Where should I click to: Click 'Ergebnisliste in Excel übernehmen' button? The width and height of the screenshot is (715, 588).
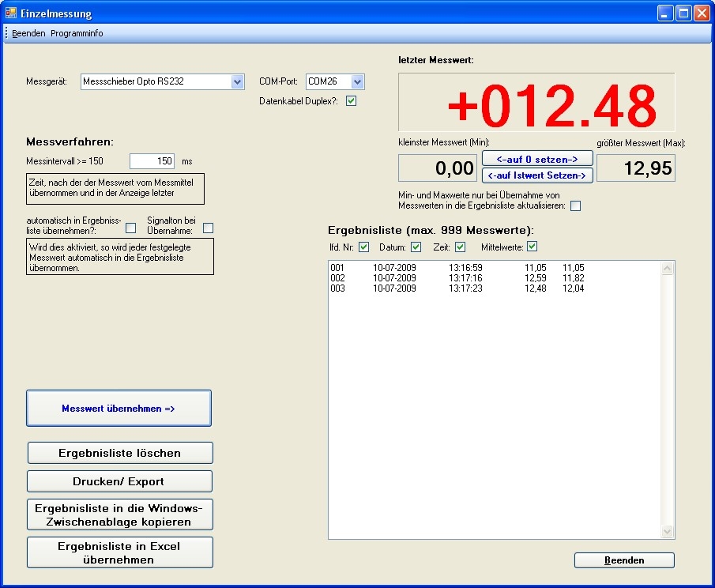pyautogui.click(x=120, y=552)
